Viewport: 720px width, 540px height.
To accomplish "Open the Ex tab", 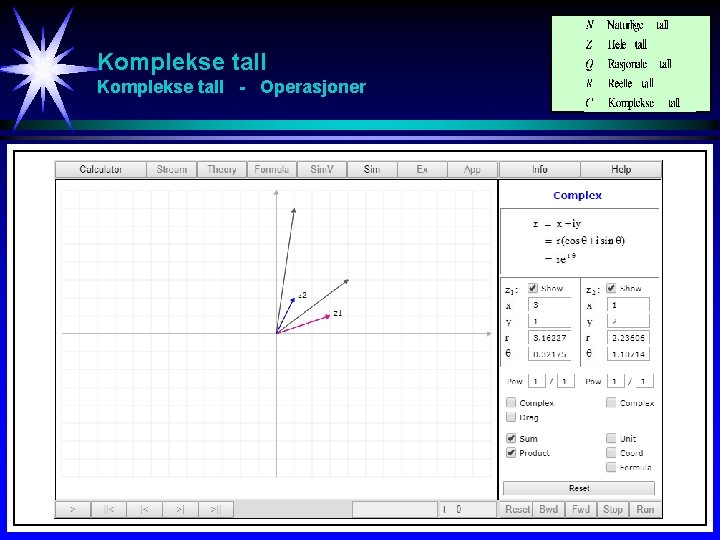I will (x=422, y=169).
